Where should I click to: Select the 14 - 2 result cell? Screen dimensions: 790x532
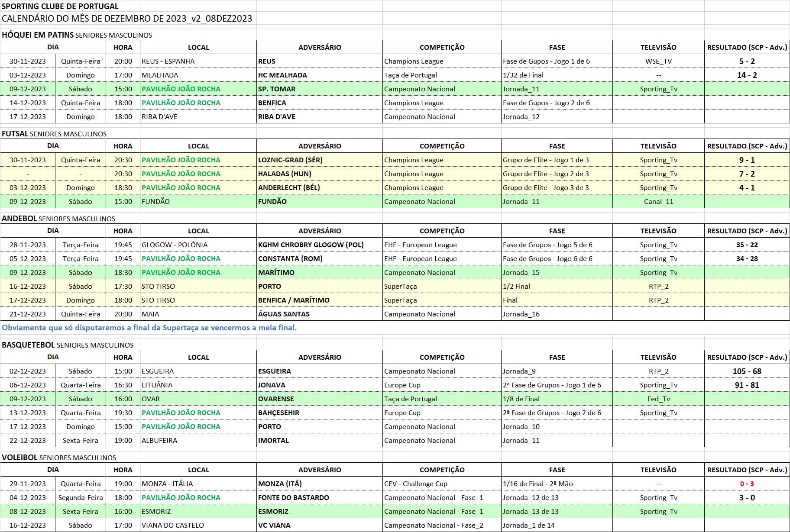coord(747,75)
